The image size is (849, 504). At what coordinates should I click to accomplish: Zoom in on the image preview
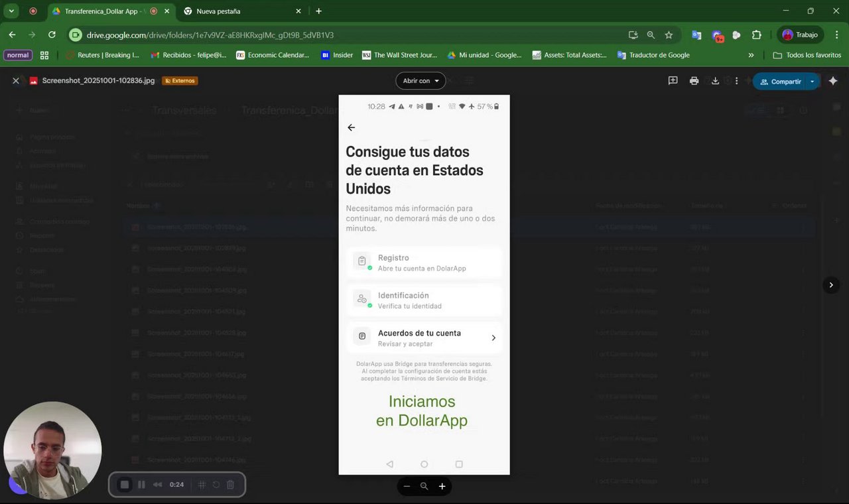(x=442, y=486)
